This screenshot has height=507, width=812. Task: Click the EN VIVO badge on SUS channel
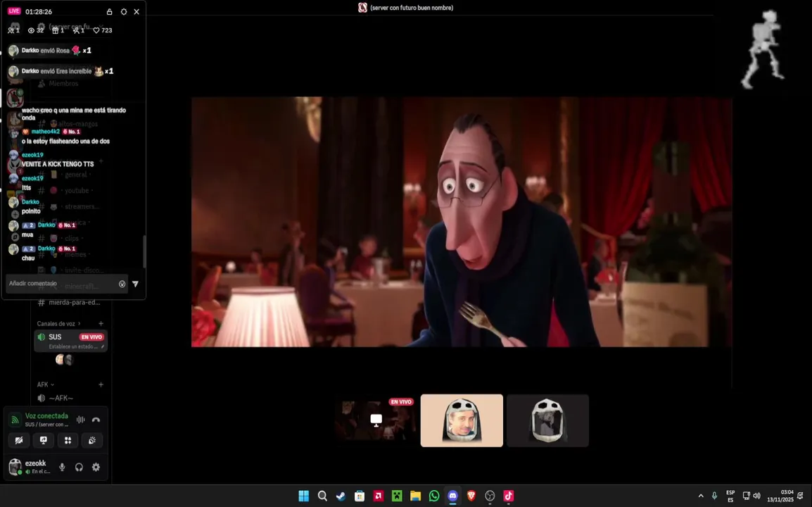tap(91, 337)
